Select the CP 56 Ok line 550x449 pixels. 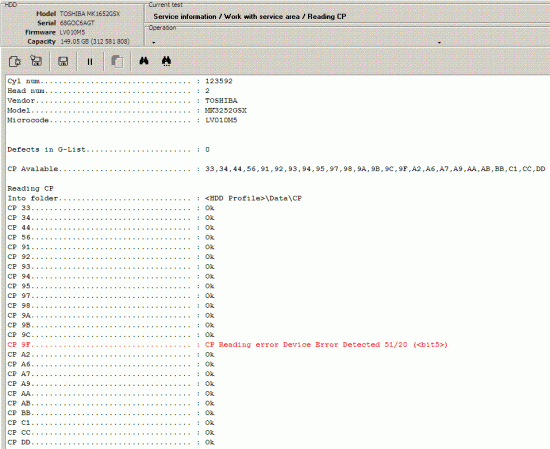[x=111, y=237]
